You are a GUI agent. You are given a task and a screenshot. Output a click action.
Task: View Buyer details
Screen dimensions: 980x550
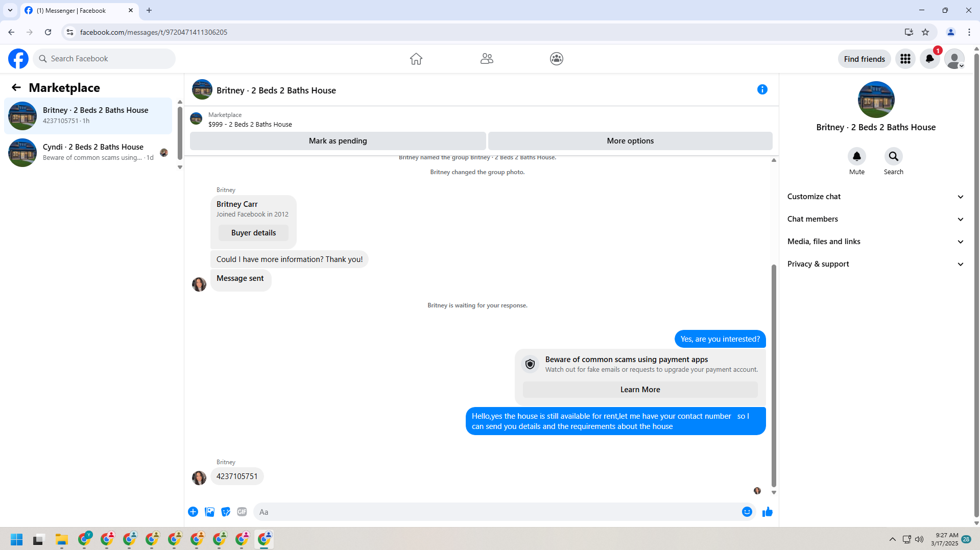(253, 233)
